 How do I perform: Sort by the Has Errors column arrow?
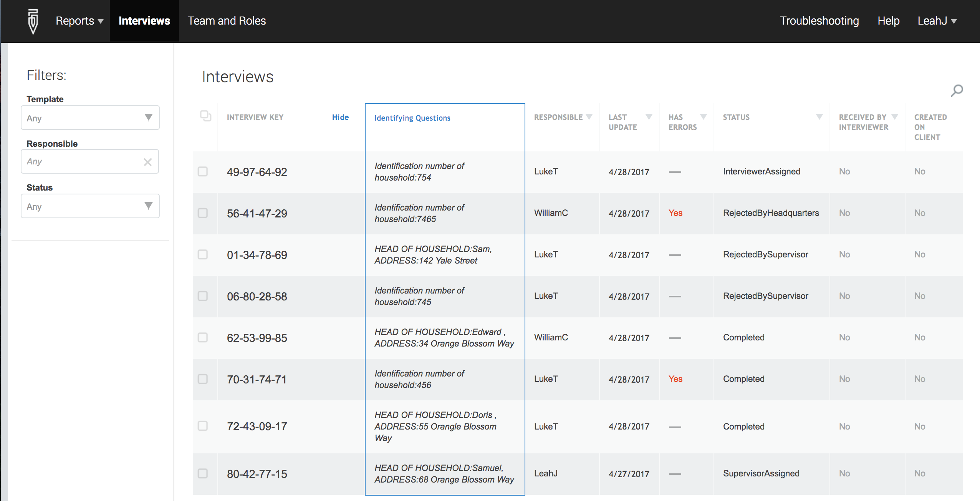704,116
